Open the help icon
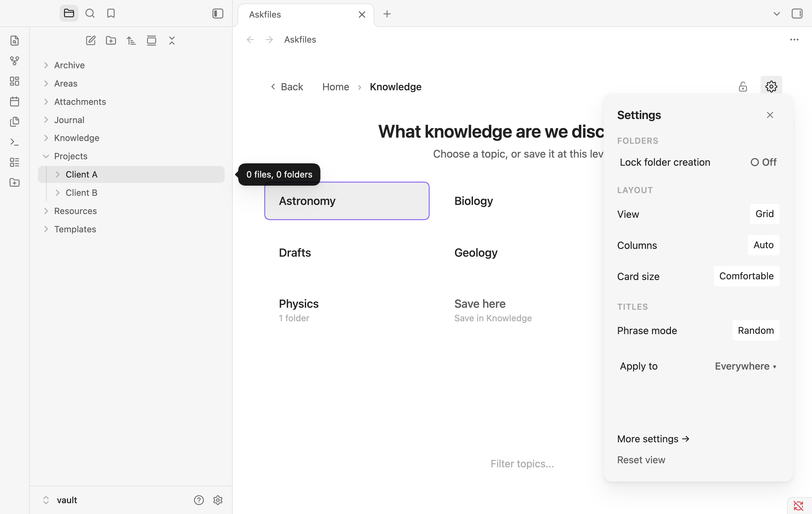This screenshot has height=514, width=812. pyautogui.click(x=199, y=500)
